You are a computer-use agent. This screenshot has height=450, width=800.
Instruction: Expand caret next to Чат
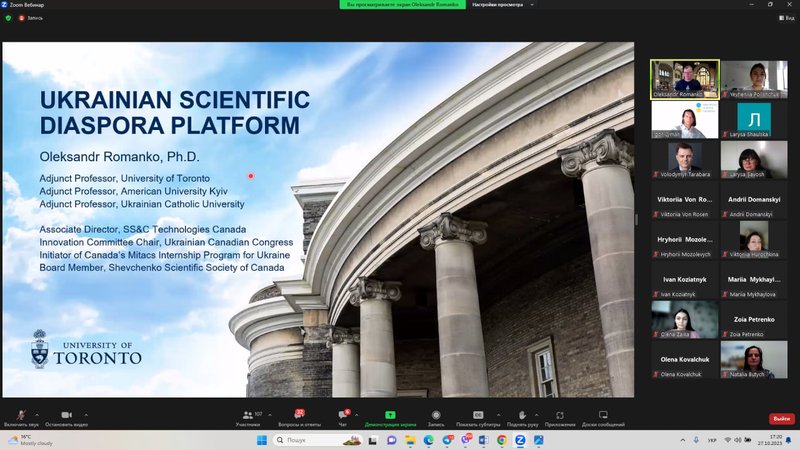point(356,415)
